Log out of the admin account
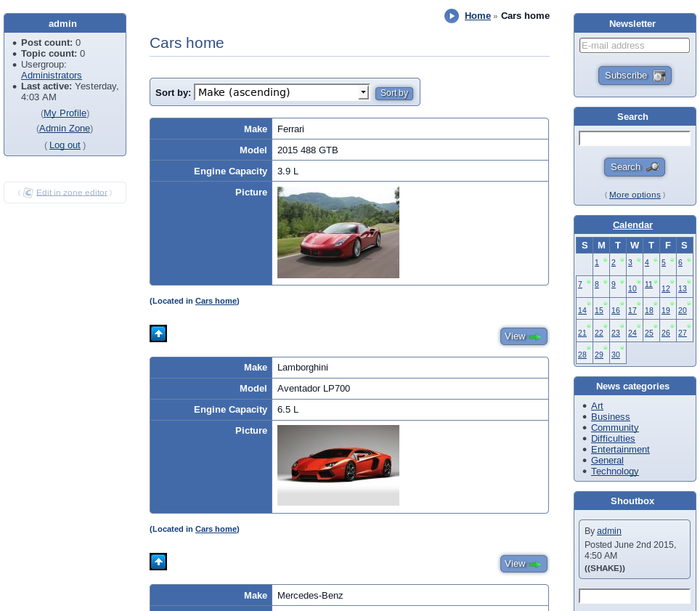Image resolution: width=700 pixels, height=611 pixels. pos(65,145)
